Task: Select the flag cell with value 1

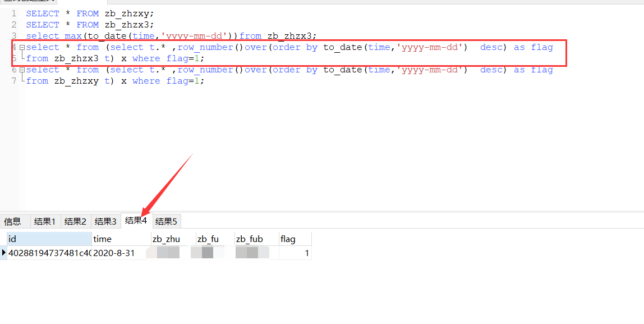Action: [x=295, y=253]
